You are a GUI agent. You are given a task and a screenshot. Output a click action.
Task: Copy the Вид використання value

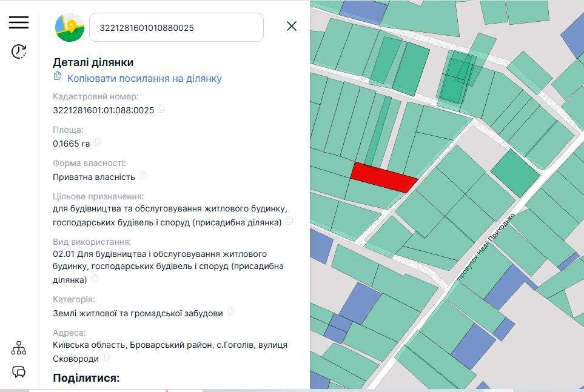point(95,279)
